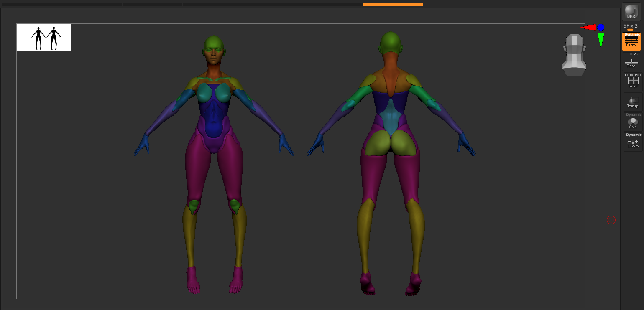Select the orange active segment at top
This screenshot has width=644, height=310.
pos(393,4)
